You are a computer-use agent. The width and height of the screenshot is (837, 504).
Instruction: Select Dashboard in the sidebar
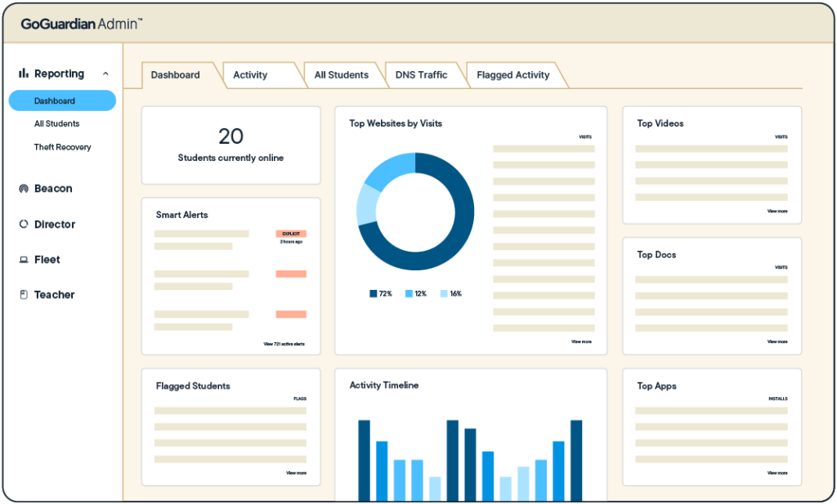pos(62,100)
